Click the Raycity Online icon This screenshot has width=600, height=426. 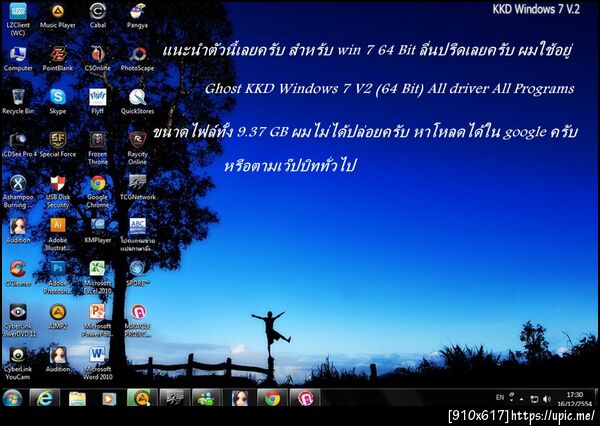click(x=137, y=149)
